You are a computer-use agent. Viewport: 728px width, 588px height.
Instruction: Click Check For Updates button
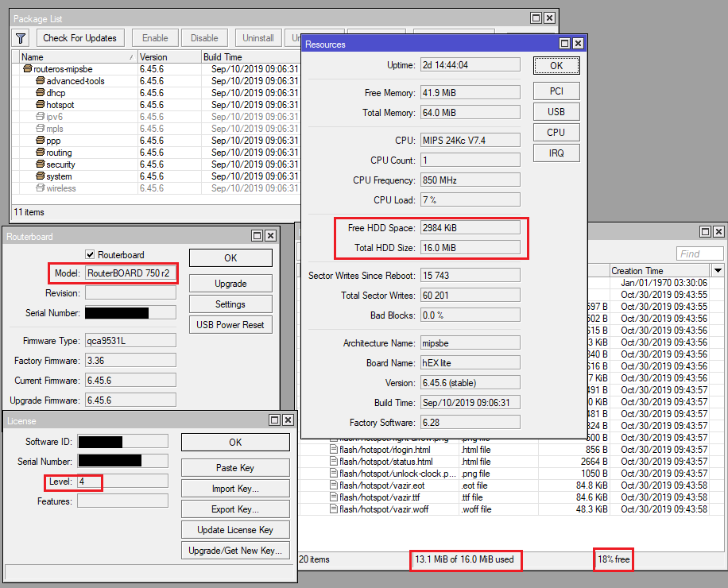pos(79,38)
